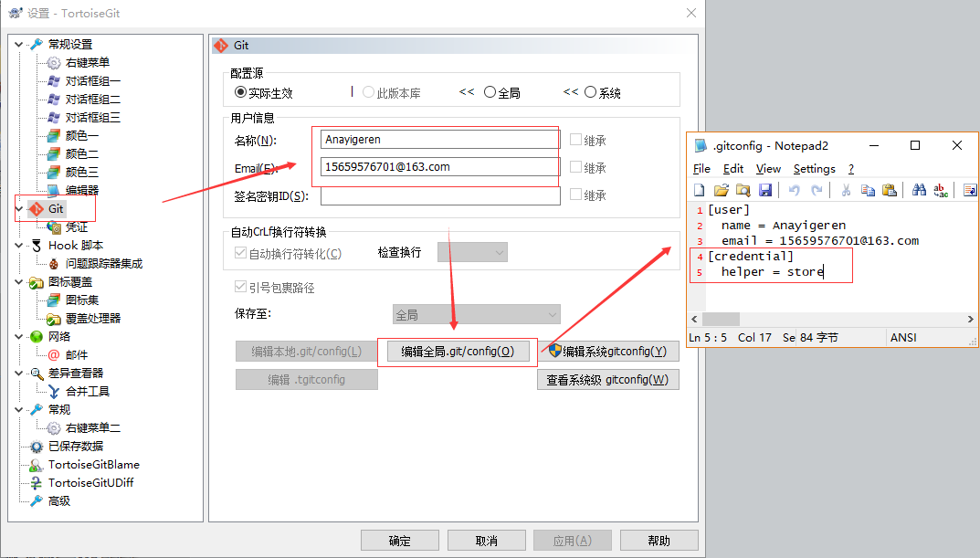Open the 颜色三 settings page
980x558 pixels.
pyautogui.click(x=82, y=172)
